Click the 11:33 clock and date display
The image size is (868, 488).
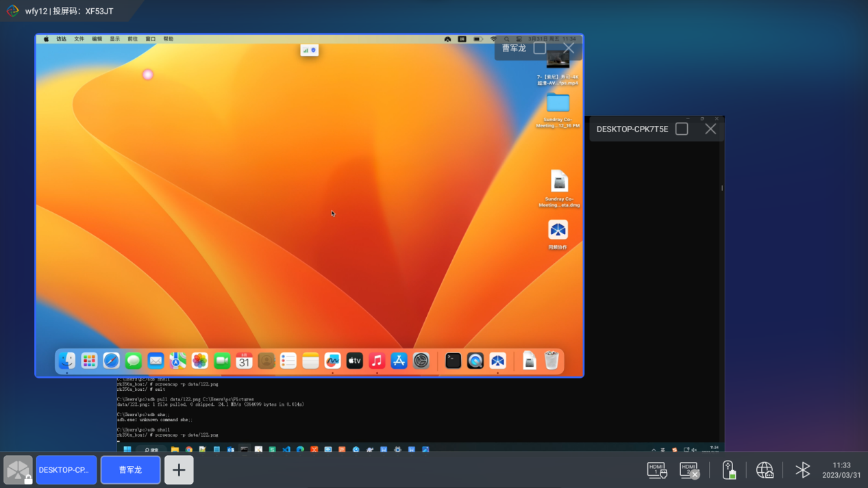point(841,470)
